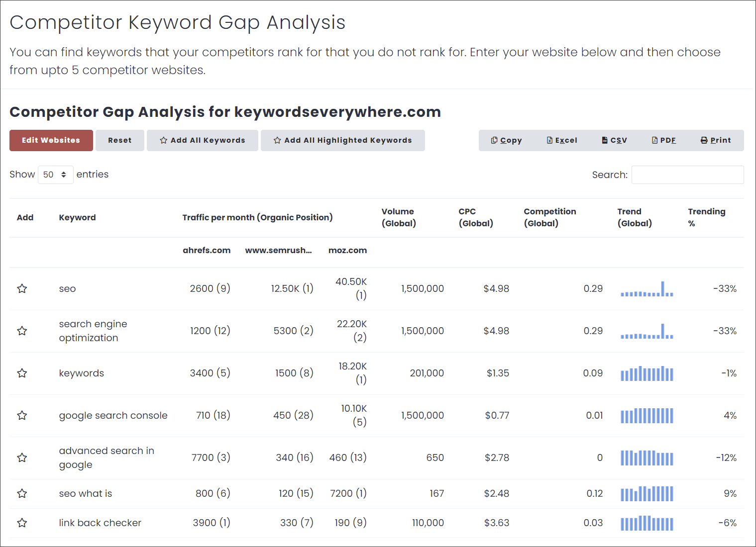Export table as PDF
756x547 pixels.
(x=664, y=140)
